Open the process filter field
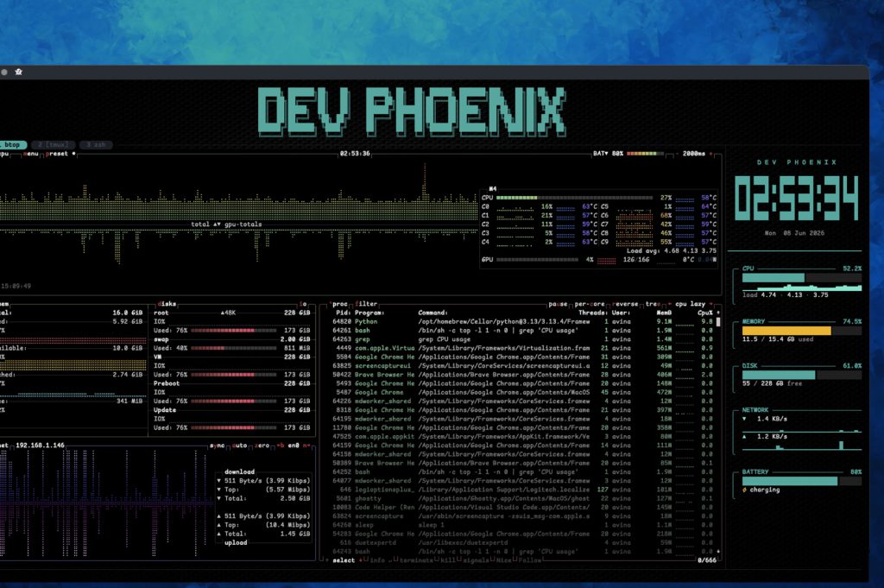Viewport: 884px width, 588px height. [x=366, y=304]
